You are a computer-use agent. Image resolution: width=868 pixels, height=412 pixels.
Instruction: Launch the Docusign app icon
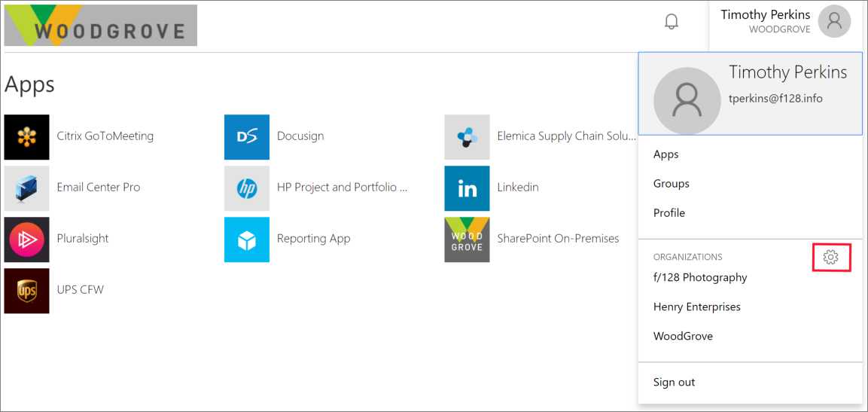[247, 137]
